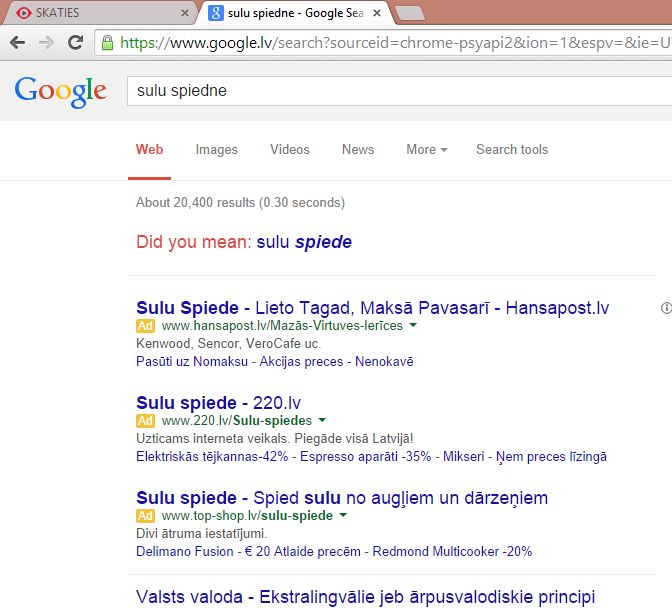Switch to Videos results
672x608 pixels.
click(x=290, y=150)
